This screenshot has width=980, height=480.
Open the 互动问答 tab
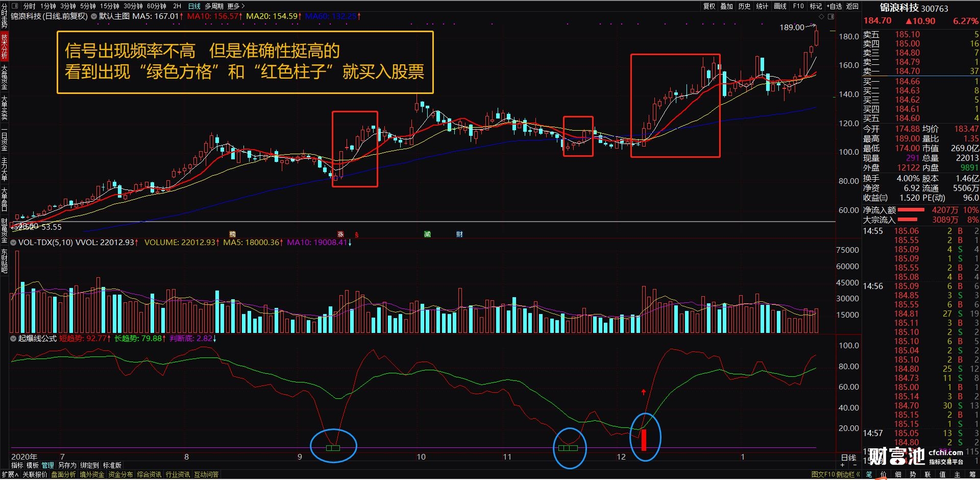pyautogui.click(x=206, y=474)
